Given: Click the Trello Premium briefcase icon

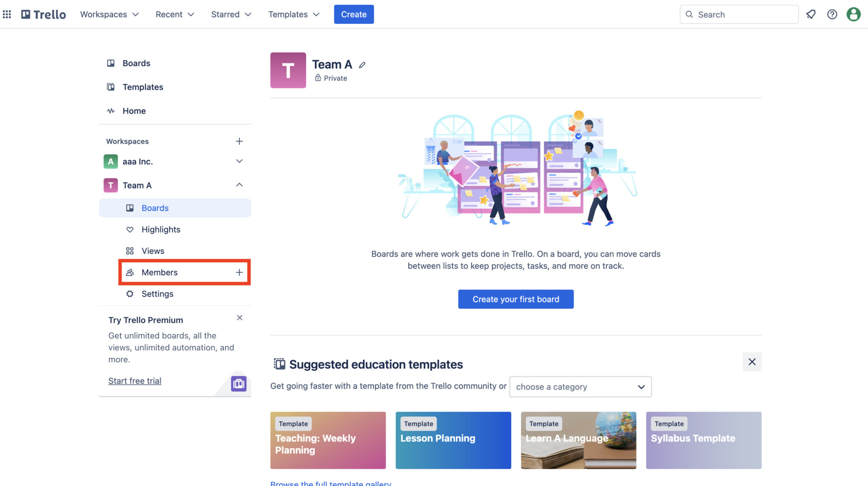Looking at the screenshot, I should coord(239,384).
